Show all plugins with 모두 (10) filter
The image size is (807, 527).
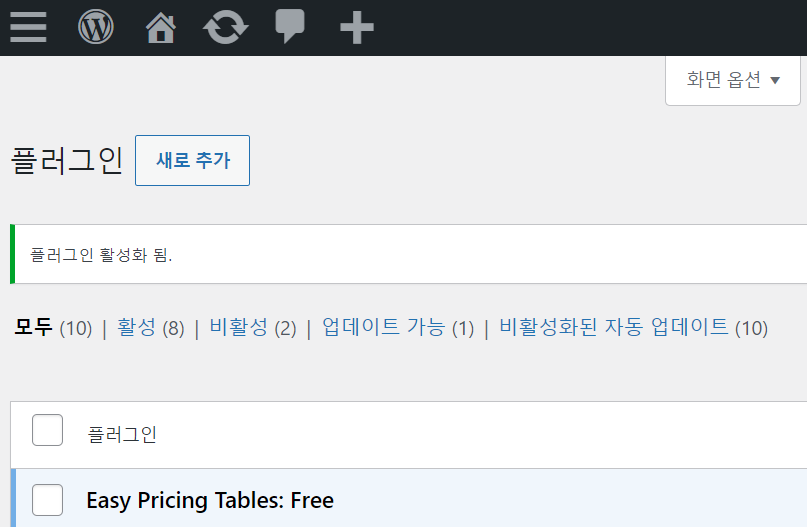53,327
